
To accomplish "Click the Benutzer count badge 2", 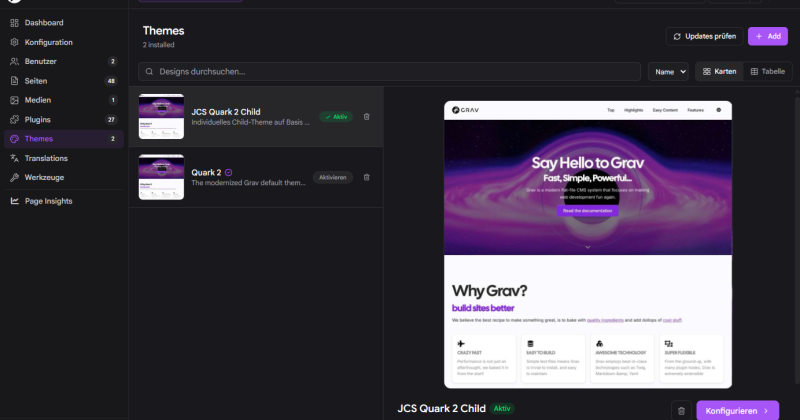I will (x=113, y=61).
